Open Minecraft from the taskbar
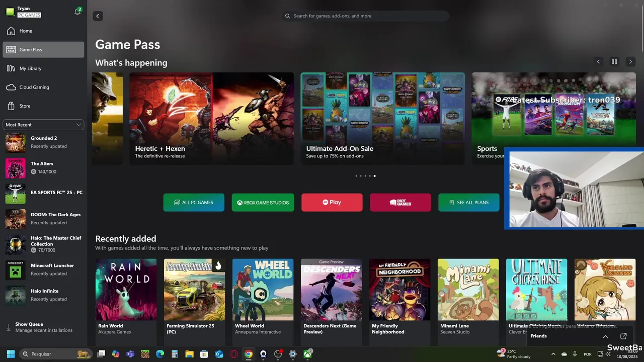 click(145, 354)
